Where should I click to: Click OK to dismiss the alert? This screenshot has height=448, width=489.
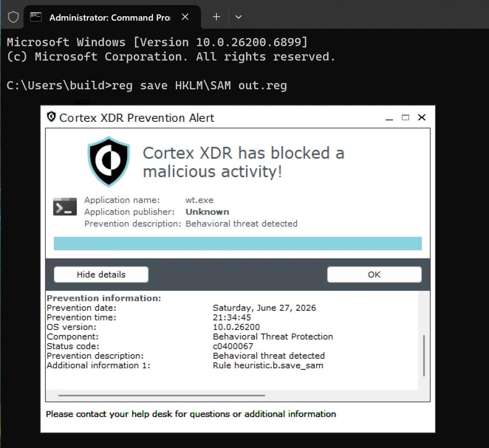[374, 275]
